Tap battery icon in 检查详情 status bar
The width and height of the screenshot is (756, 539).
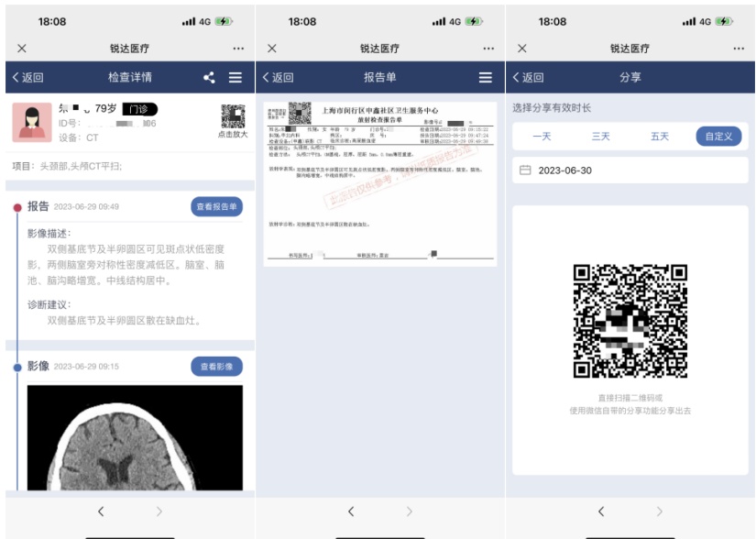(224, 22)
